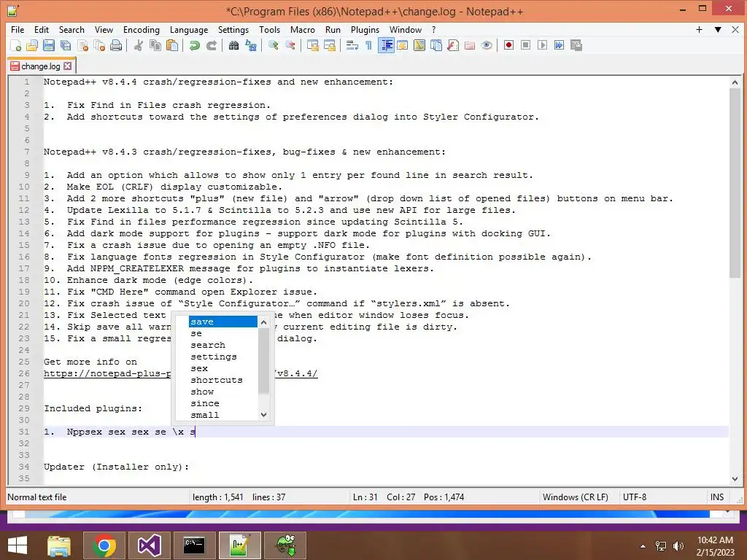Click the Save All toolbar icon
Image resolution: width=747 pixels, height=560 pixels.
point(65,45)
